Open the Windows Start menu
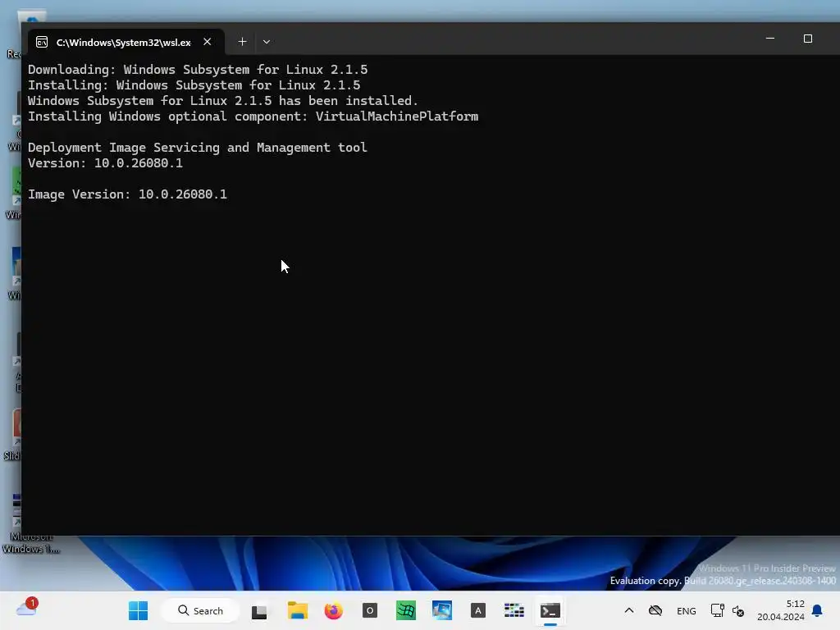Image resolution: width=840 pixels, height=630 pixels. point(138,610)
